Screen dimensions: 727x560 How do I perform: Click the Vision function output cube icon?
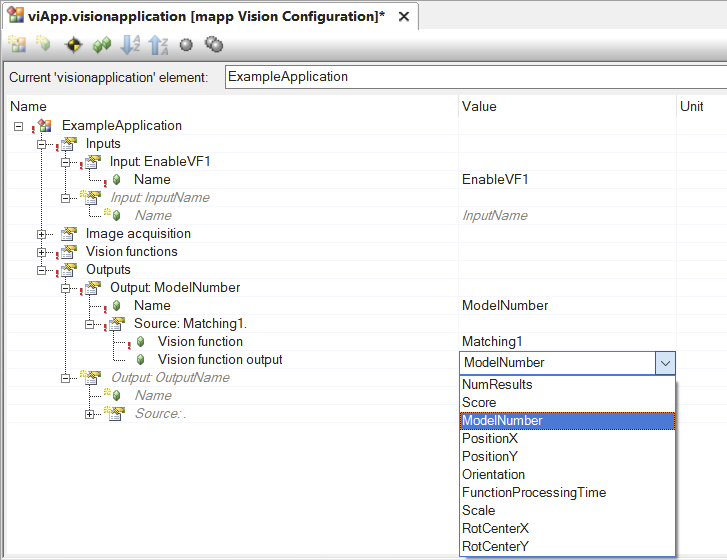[140, 360]
